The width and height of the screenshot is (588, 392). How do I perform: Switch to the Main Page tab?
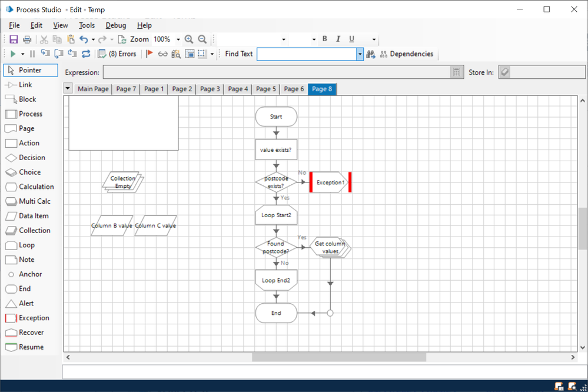point(93,89)
